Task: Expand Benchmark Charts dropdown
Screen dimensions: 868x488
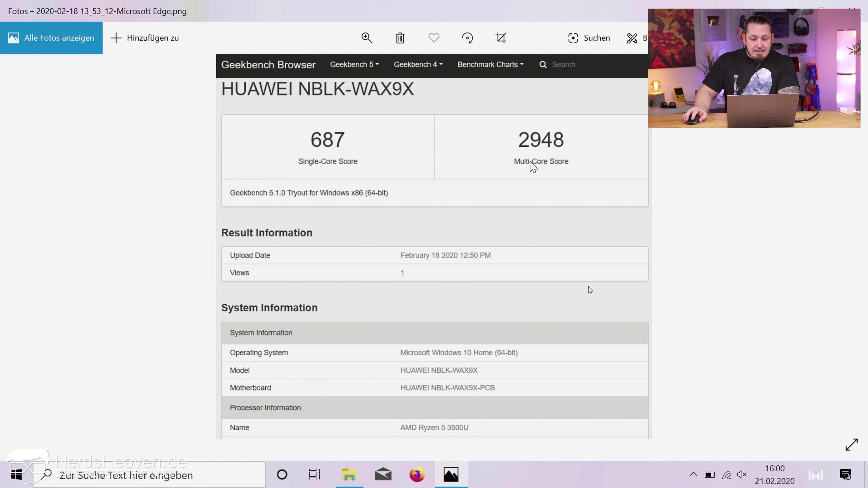Action: click(490, 64)
